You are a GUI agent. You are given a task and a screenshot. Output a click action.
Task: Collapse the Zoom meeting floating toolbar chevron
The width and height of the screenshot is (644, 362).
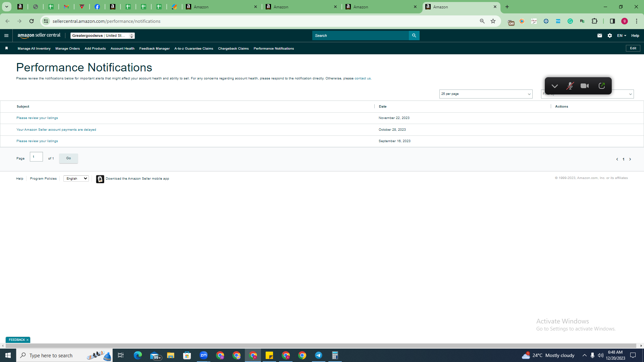click(555, 86)
